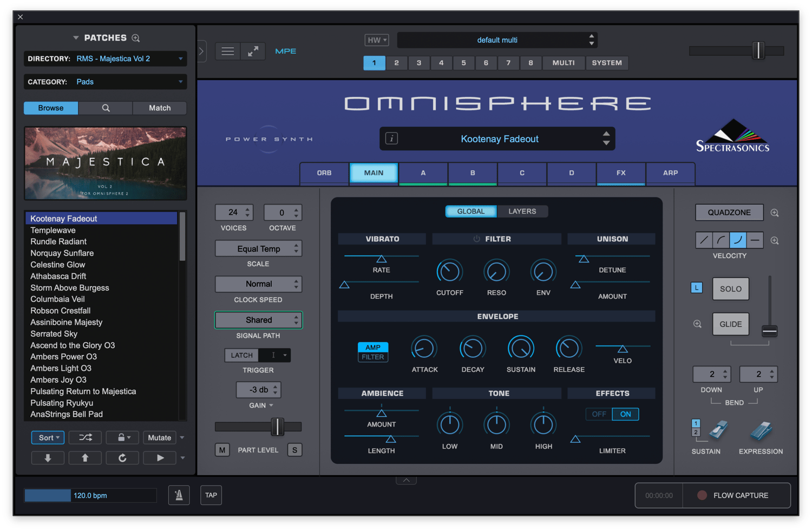Screen dimensions: 812x531
Task: Click the MPE link
Action: 285,51
